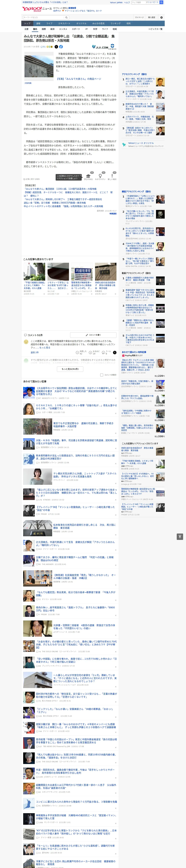
Task: Open the トピックス一覧 link
Action: [x=155, y=29]
